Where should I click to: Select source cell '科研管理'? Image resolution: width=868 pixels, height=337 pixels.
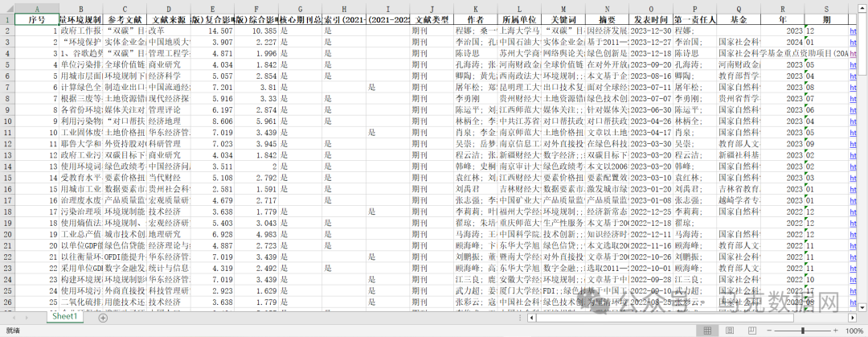169,143
